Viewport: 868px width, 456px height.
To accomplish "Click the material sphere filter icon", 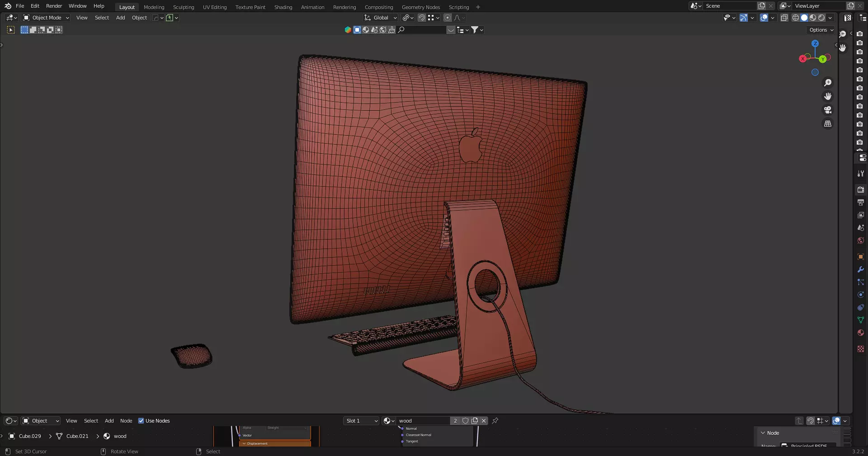I will (x=366, y=30).
